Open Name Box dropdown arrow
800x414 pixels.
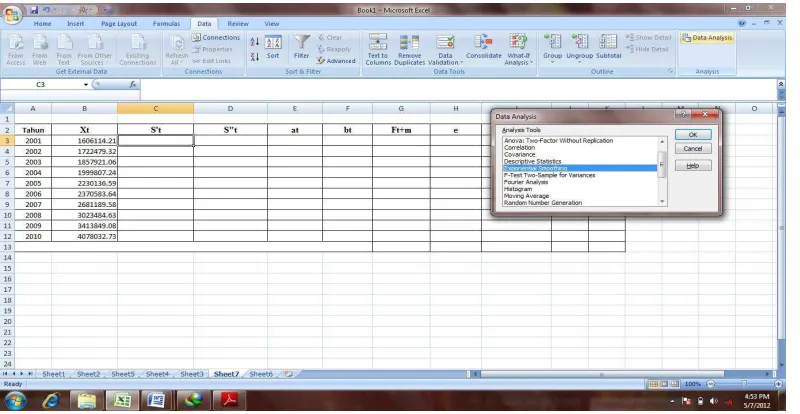click(x=86, y=85)
